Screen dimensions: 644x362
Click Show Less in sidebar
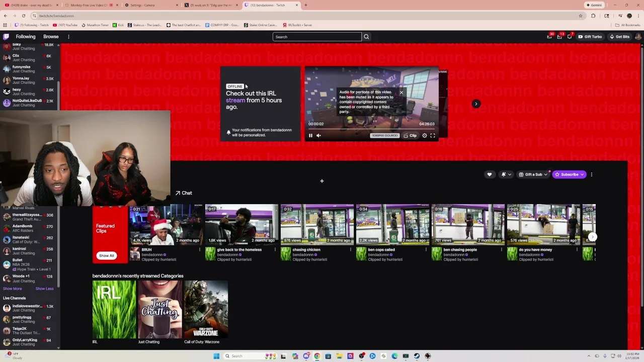(44, 289)
